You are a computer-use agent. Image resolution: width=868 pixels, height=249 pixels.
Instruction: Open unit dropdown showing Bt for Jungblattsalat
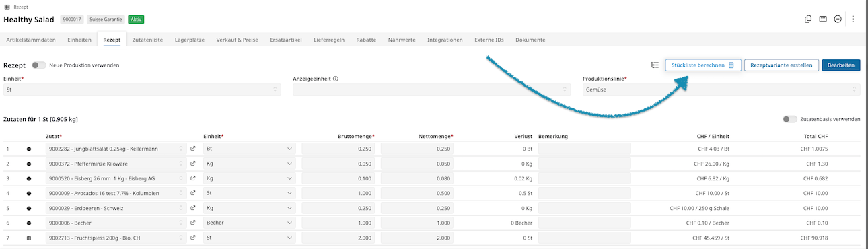click(250, 149)
